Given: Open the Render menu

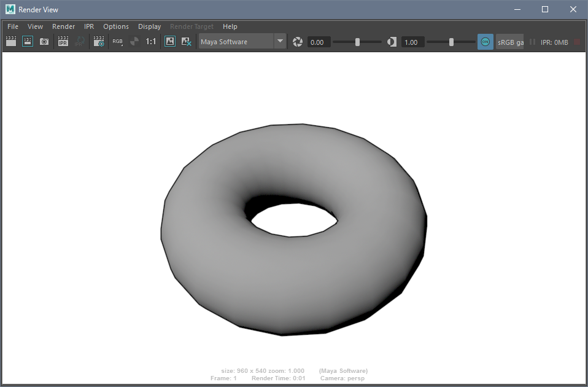Looking at the screenshot, I should [63, 26].
